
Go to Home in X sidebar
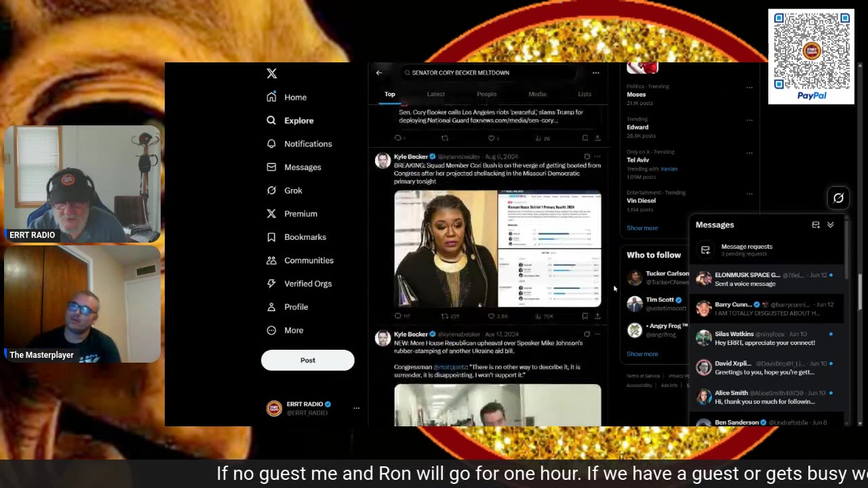click(x=287, y=97)
